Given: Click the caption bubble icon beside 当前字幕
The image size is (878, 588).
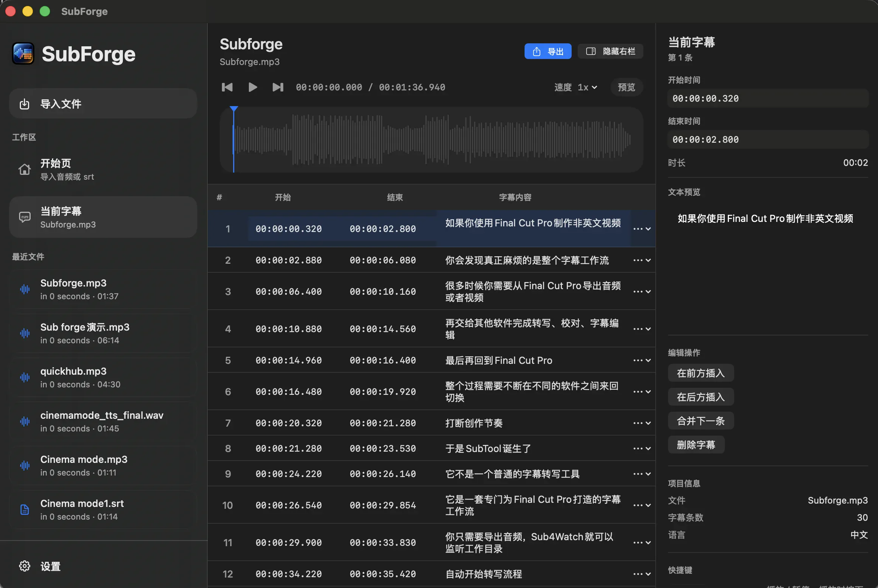Looking at the screenshot, I should click(x=25, y=217).
